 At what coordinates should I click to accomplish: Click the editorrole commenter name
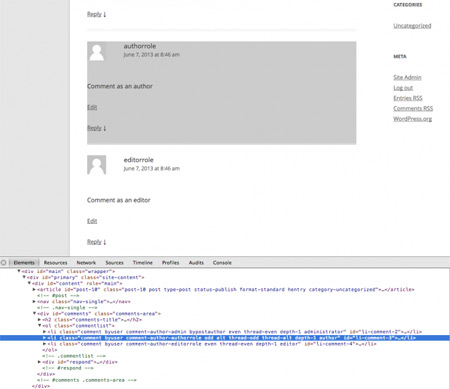click(x=138, y=160)
